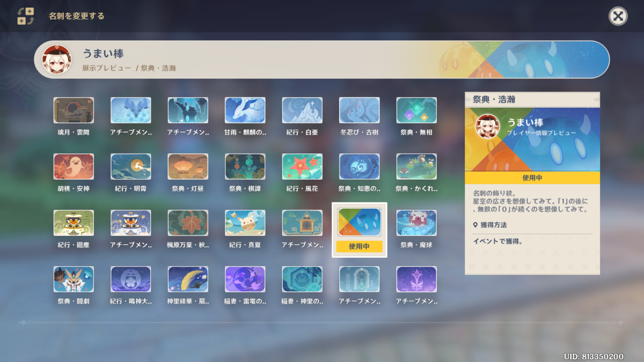Choose the 祭典・無相 namecard
644x362 pixels.
click(x=416, y=110)
